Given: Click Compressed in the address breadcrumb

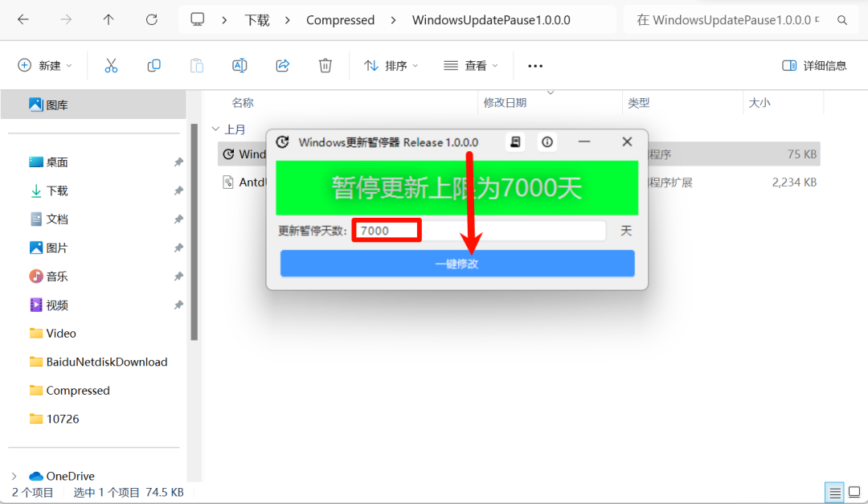Looking at the screenshot, I should (341, 20).
